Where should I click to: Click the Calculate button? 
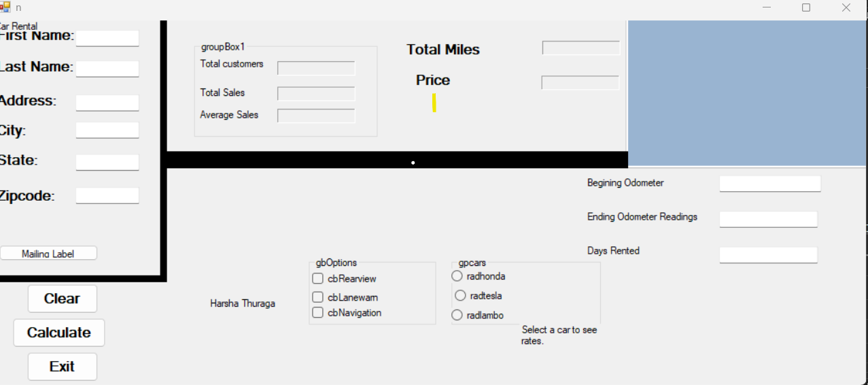[59, 333]
